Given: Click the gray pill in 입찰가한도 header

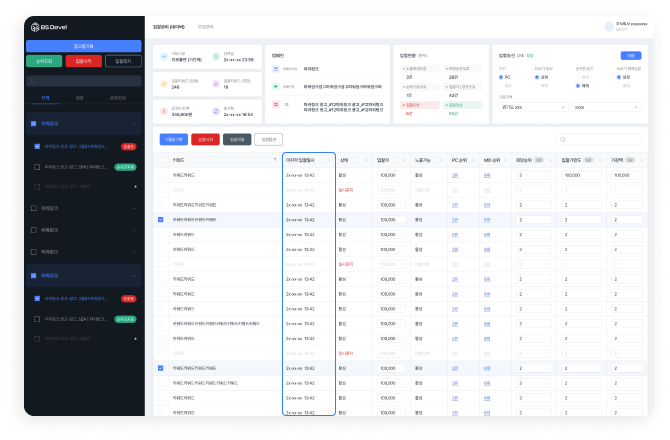Looking at the screenshot, I should 589,160.
